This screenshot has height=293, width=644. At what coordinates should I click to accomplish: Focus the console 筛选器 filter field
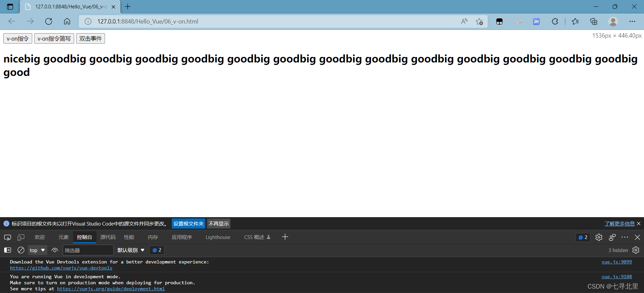click(88, 250)
